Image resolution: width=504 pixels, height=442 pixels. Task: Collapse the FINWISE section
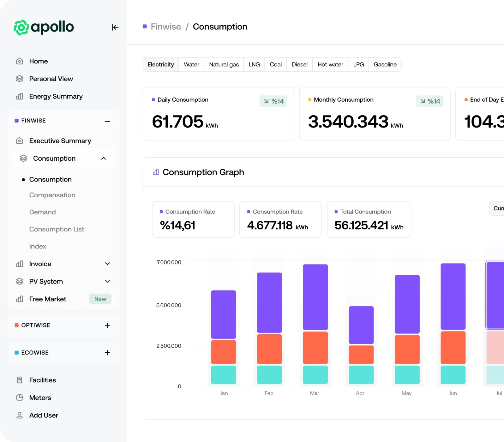coord(107,122)
